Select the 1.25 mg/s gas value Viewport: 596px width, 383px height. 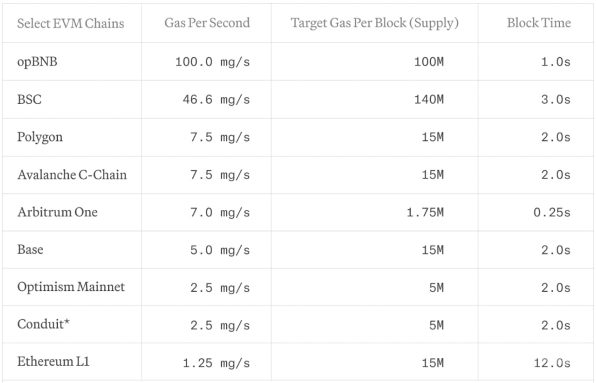[216, 363]
